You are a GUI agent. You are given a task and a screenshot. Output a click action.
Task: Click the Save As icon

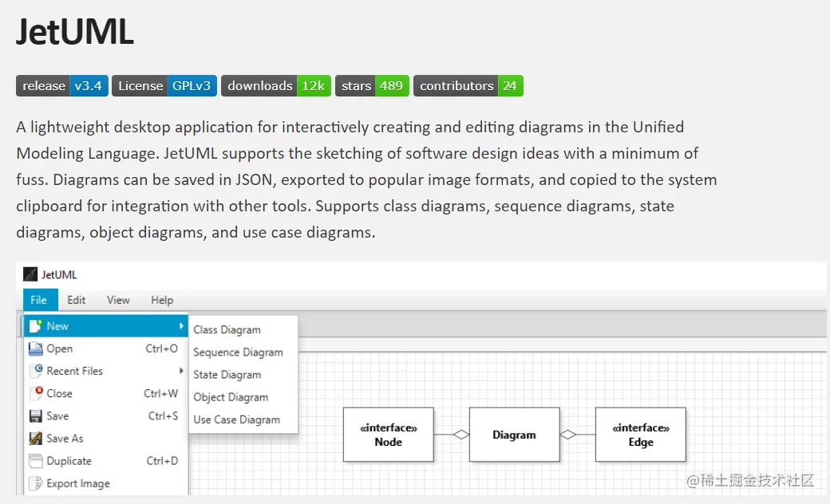35,439
